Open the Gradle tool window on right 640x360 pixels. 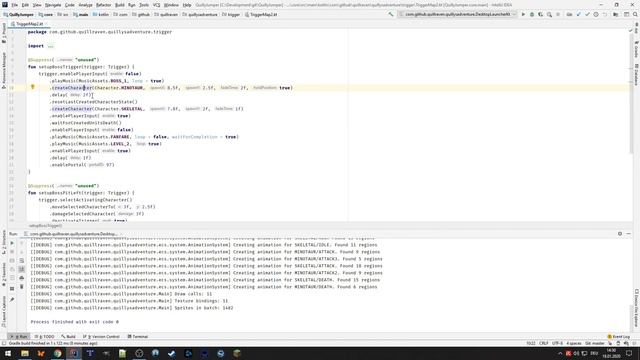point(636,48)
